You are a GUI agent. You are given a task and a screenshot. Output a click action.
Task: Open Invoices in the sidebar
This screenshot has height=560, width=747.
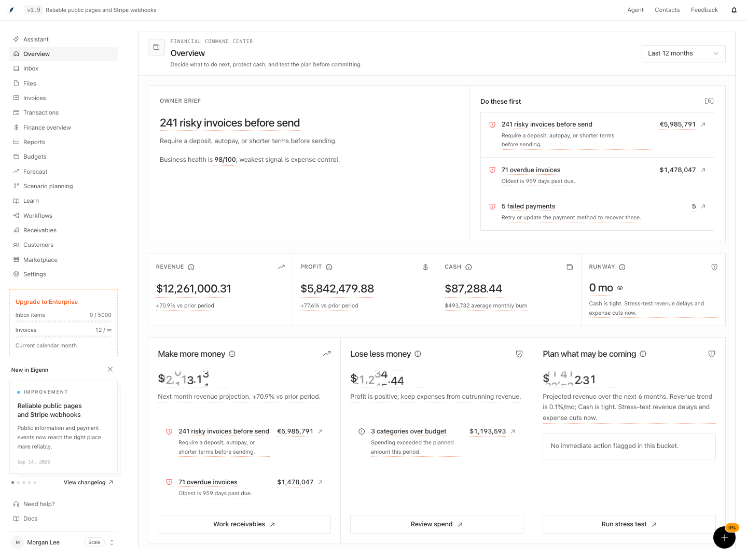(x=63, y=98)
